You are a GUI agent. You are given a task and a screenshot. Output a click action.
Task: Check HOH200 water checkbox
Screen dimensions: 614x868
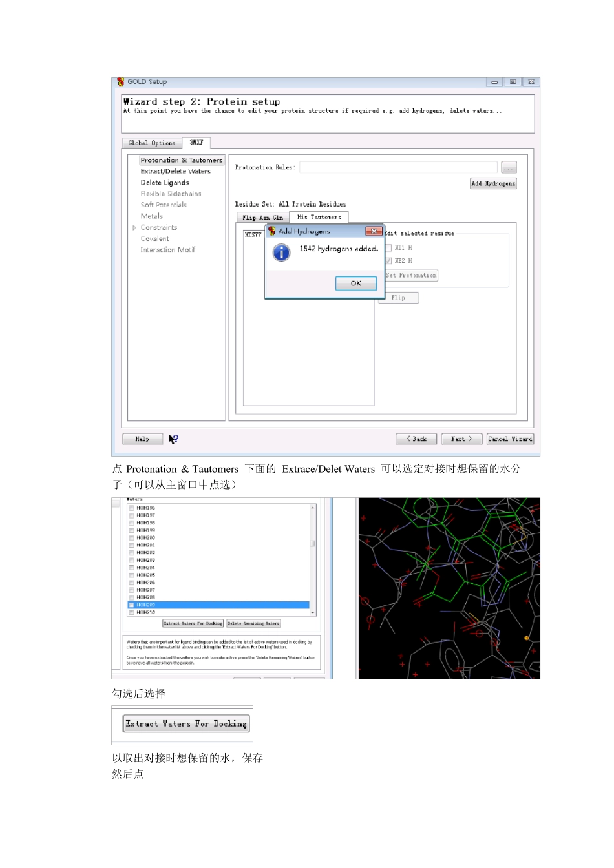click(x=131, y=538)
